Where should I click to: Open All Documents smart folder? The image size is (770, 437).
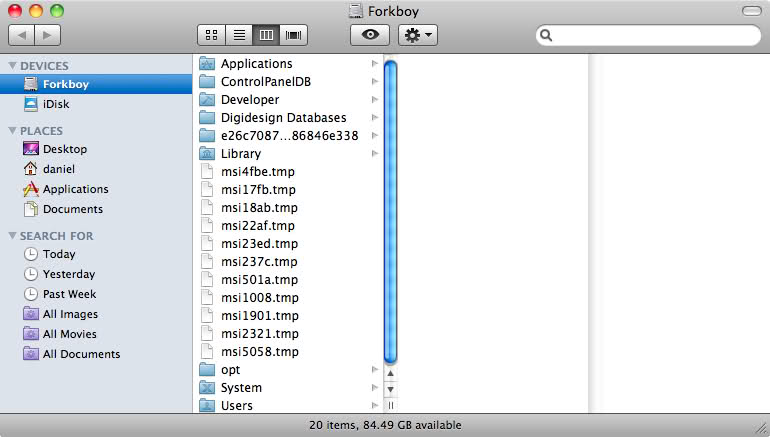click(96, 354)
